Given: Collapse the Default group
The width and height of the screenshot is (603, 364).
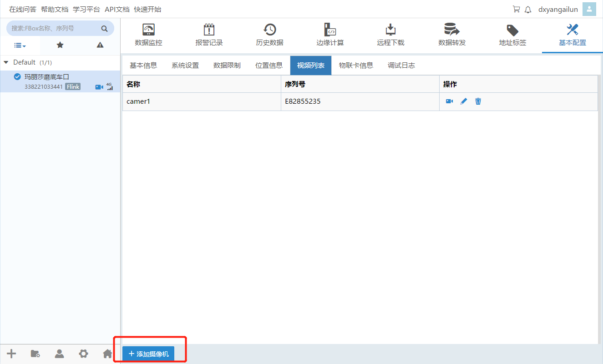Looking at the screenshot, I should [x=6, y=62].
